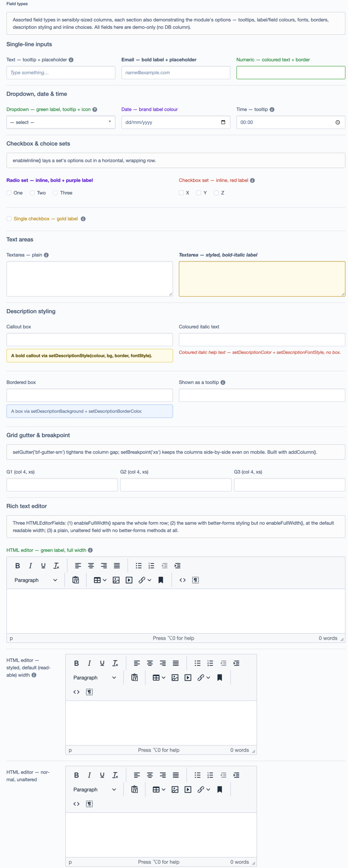This screenshot has height=868, width=348.
Task: Click the Bordered box input
Action: click(90, 395)
